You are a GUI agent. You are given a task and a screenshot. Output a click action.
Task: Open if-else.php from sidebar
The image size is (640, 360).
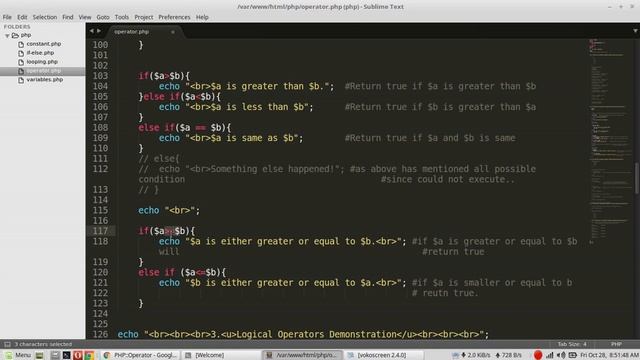tap(40, 53)
